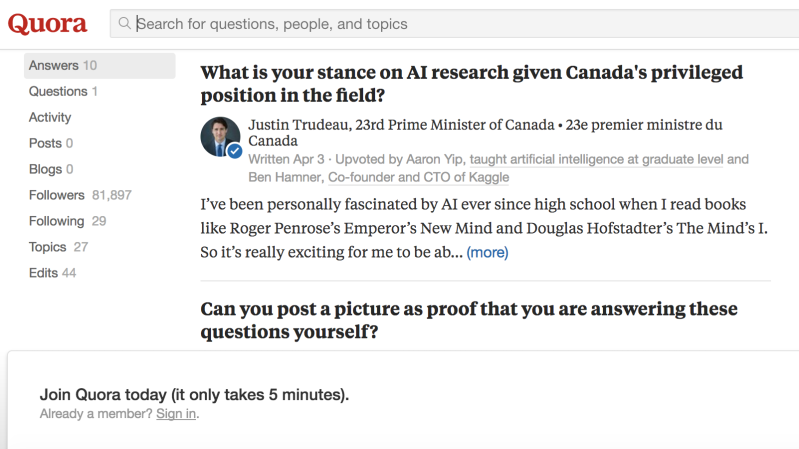Open Blogs in the sidebar
Screen dimensions: 799x449
51,169
